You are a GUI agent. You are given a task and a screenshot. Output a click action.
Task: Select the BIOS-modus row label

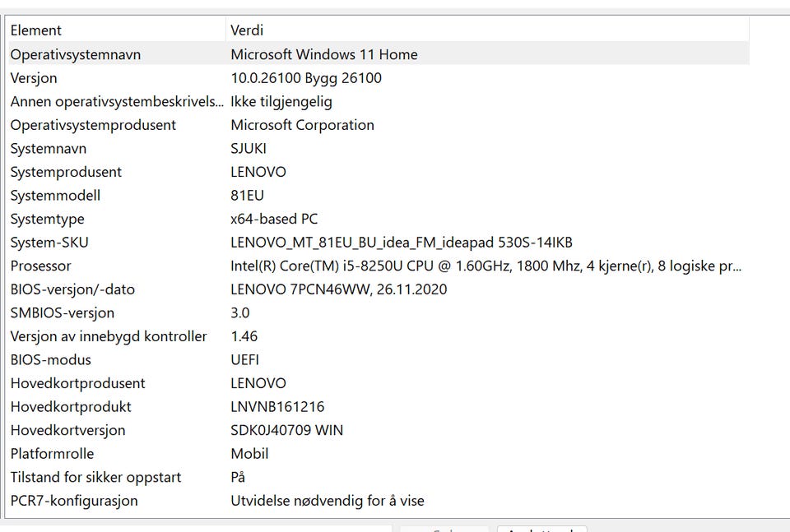coord(51,360)
